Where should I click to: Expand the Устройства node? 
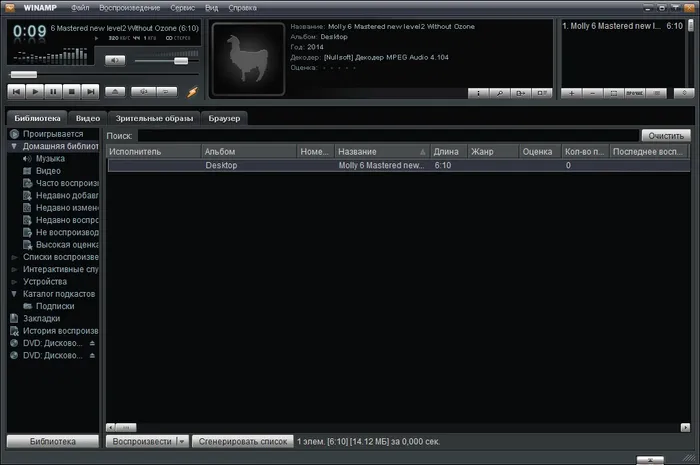pyautogui.click(x=14, y=282)
